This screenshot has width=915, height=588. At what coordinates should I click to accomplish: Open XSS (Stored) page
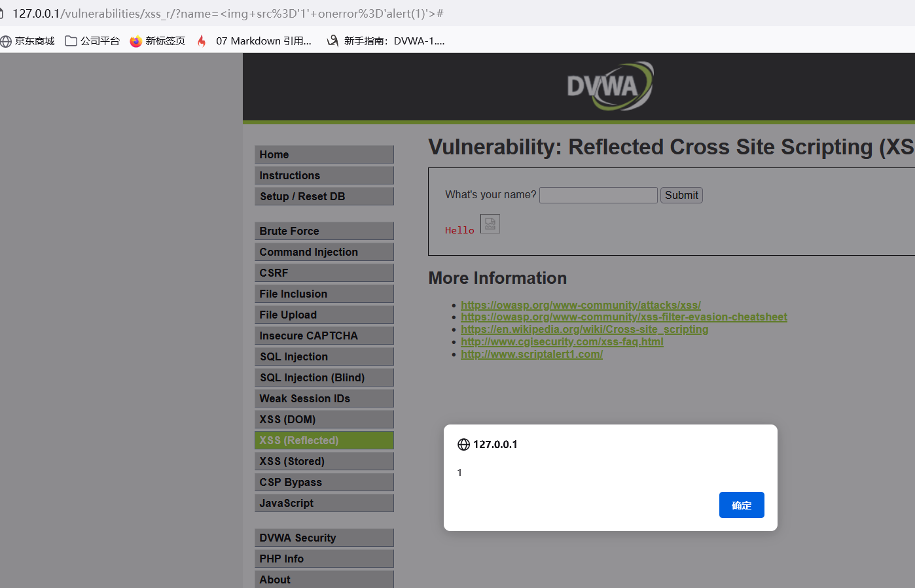324,461
